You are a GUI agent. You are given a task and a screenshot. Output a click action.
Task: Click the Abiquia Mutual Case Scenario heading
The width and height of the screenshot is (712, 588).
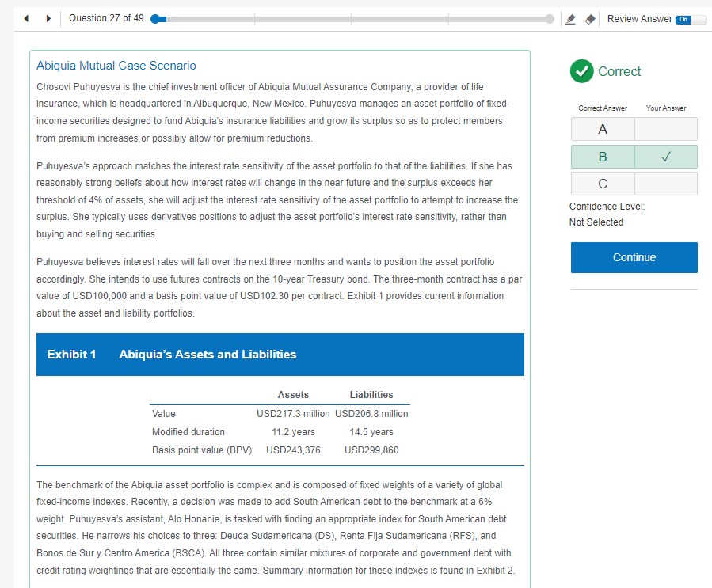tap(116, 66)
